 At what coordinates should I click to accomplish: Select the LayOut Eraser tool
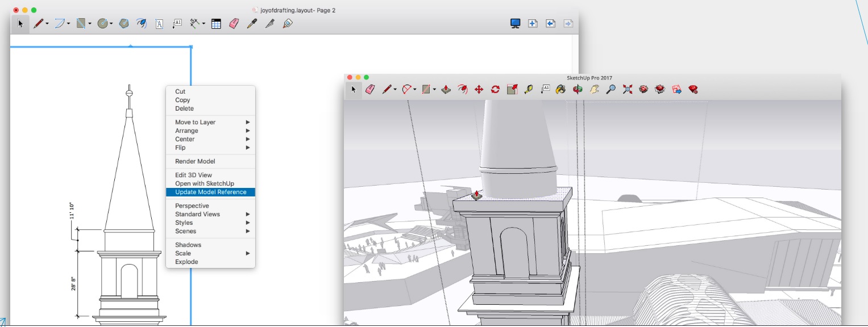[x=234, y=24]
